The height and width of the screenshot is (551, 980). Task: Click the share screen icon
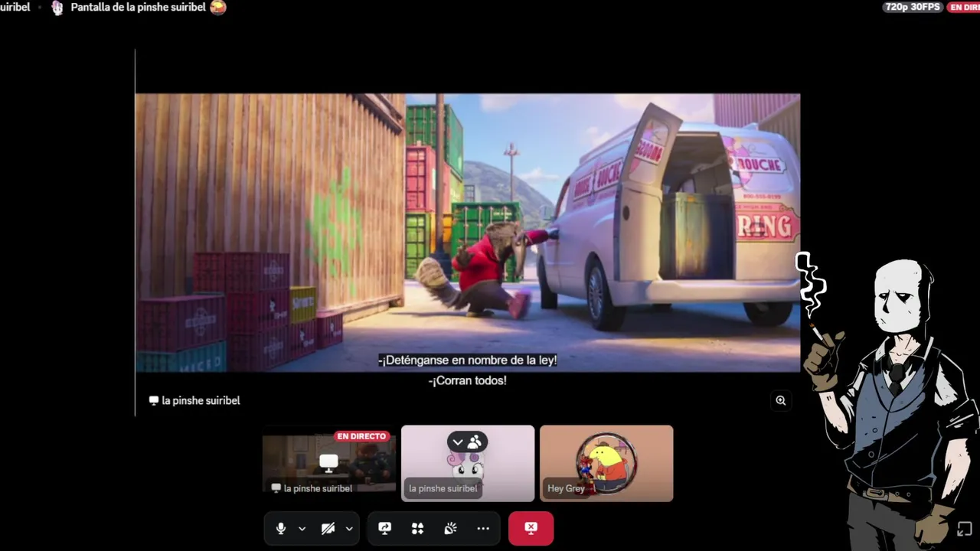(x=384, y=528)
